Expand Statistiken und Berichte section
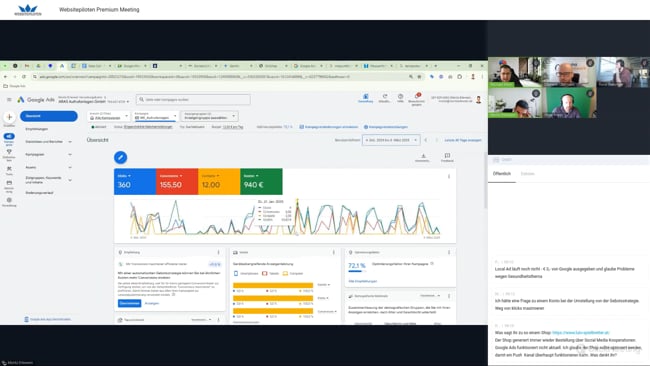650x366 pixels. coord(70,142)
